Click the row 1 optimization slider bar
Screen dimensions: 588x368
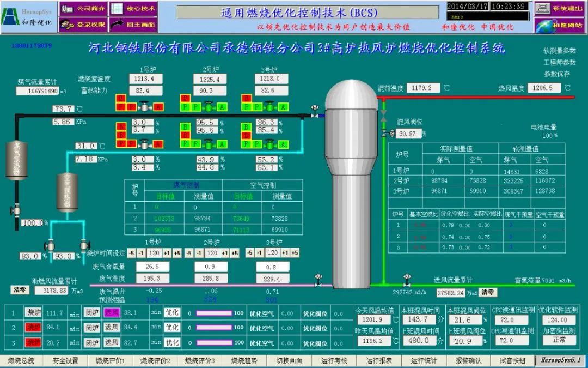click(214, 313)
